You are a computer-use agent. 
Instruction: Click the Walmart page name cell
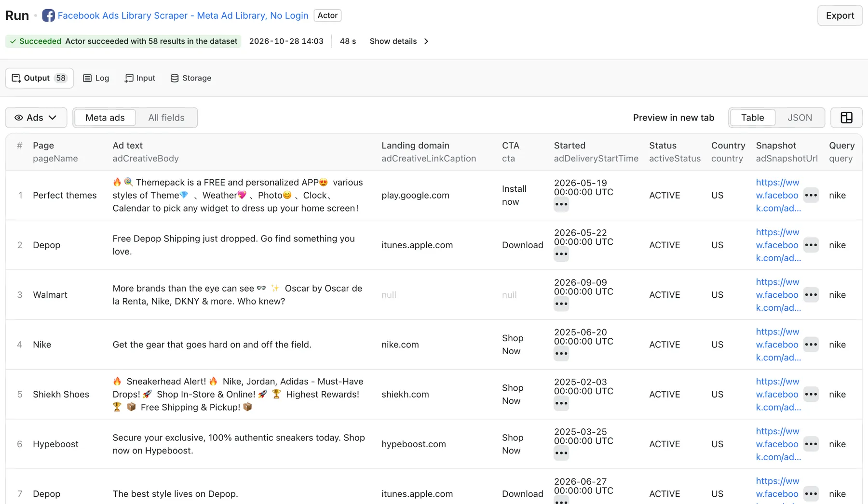[x=50, y=295]
